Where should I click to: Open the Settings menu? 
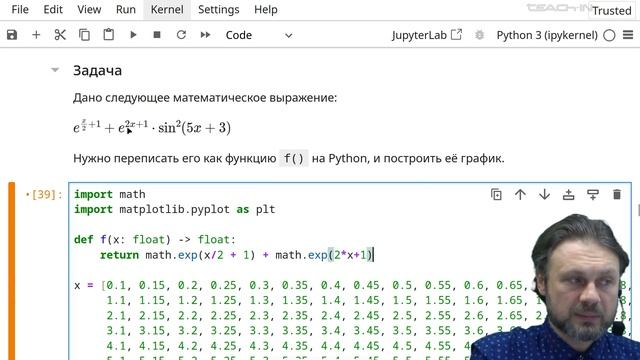(218, 9)
